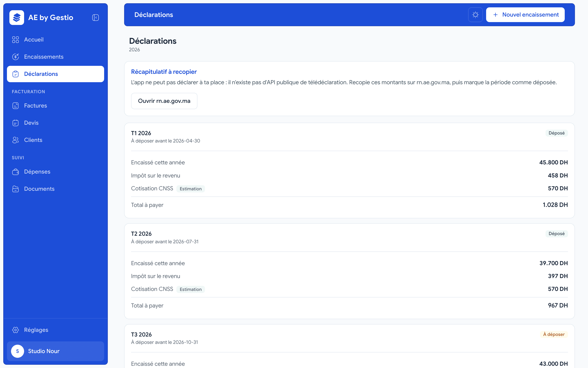This screenshot has width=588, height=368.
Task: Open Réglages settings
Action: click(55, 330)
